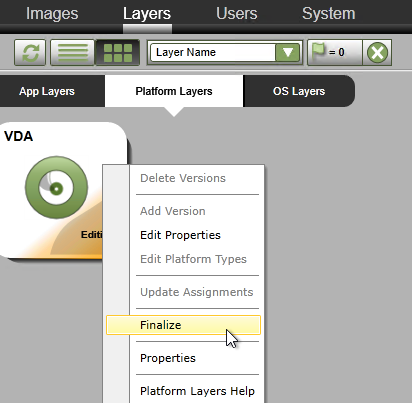Click the Layer Name combo box field

pos(213,52)
